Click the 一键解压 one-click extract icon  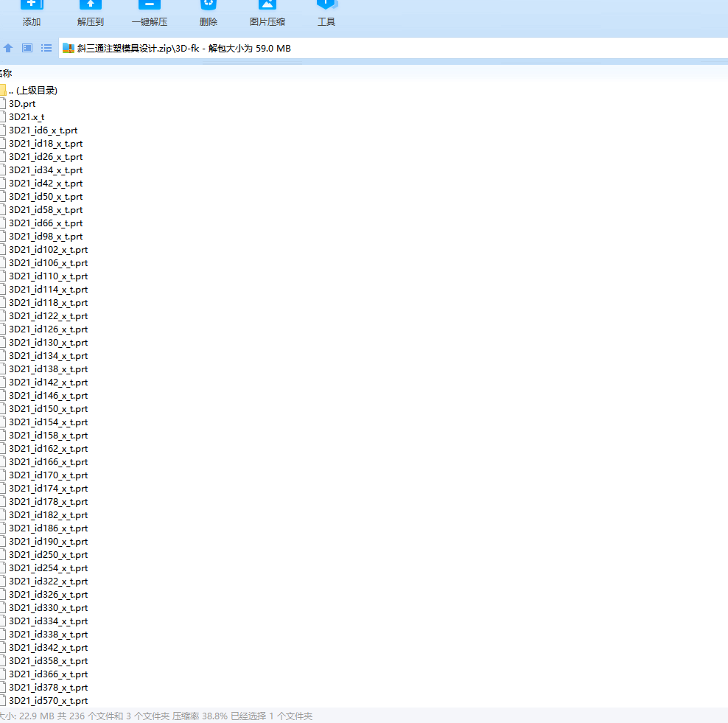click(x=150, y=4)
